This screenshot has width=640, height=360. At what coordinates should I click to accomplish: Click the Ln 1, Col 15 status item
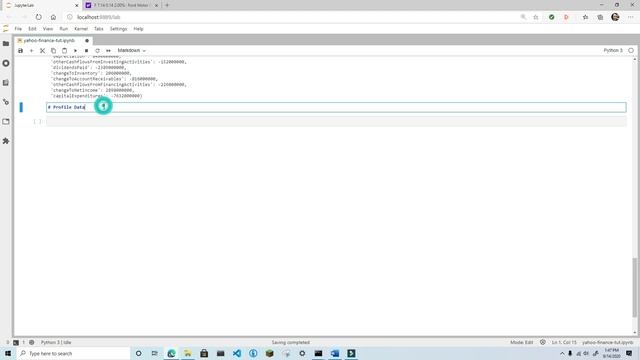[x=564, y=342]
